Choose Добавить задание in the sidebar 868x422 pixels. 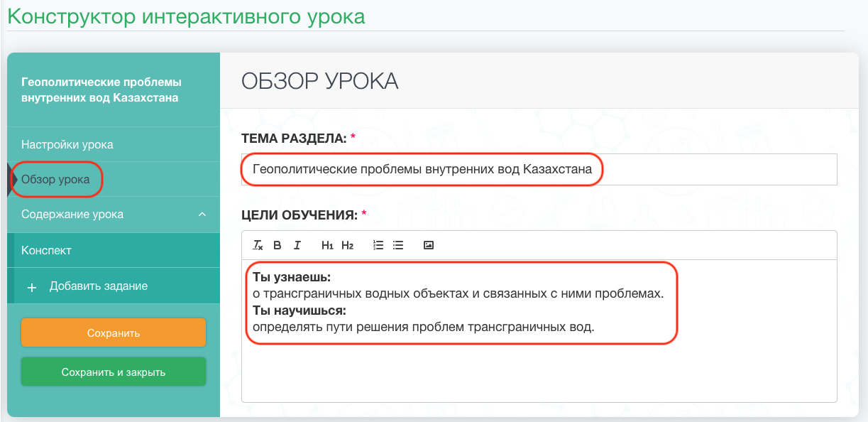(114, 286)
